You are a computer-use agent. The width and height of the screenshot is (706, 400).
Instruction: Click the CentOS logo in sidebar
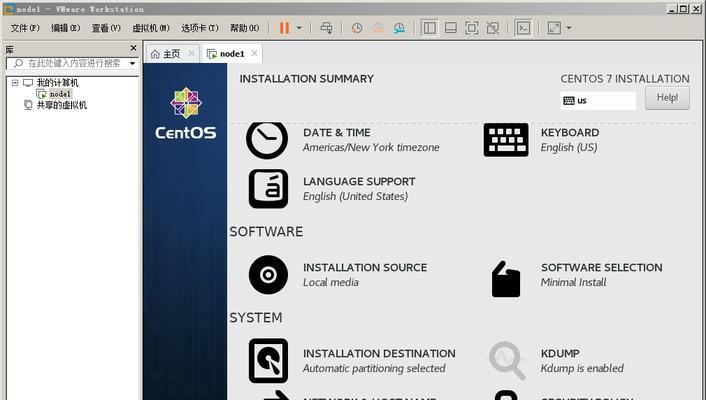[186, 113]
